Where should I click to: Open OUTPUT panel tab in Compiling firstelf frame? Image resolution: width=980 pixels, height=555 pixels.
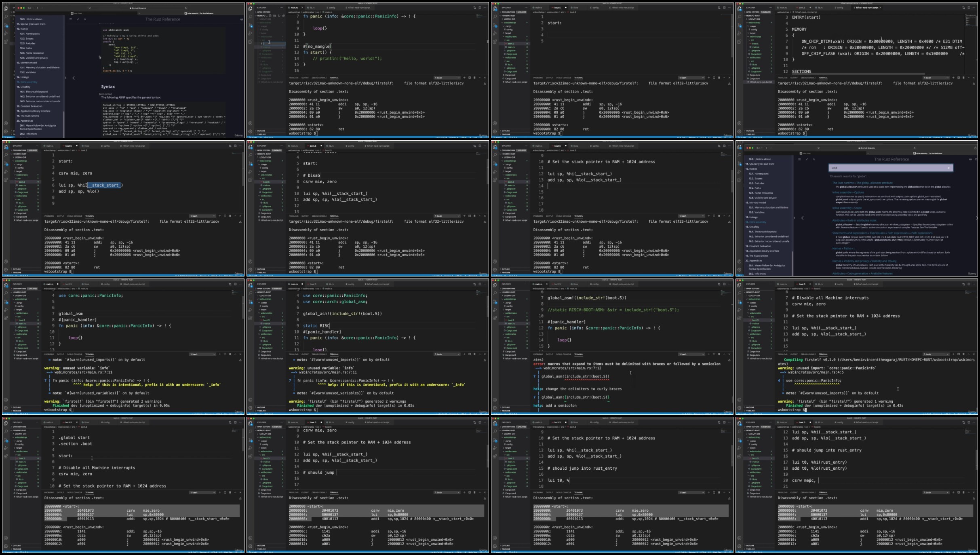pyautogui.click(x=794, y=354)
